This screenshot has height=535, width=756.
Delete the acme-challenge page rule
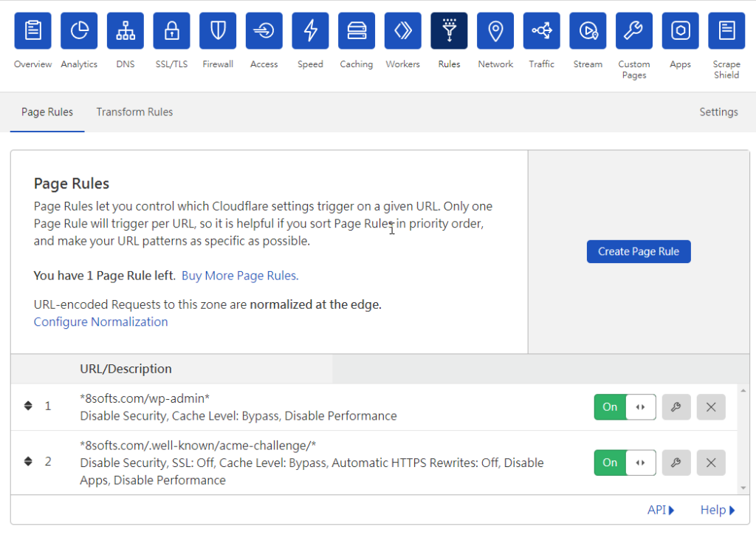711,463
